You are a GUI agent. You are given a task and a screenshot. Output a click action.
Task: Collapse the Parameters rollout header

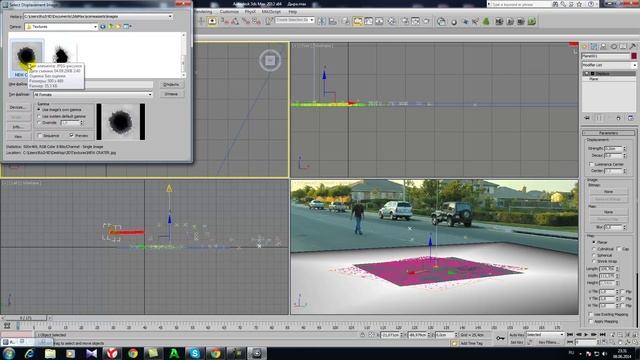608,133
